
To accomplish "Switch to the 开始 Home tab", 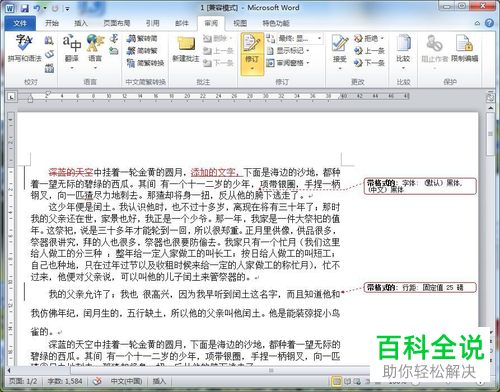I will pos(52,23).
